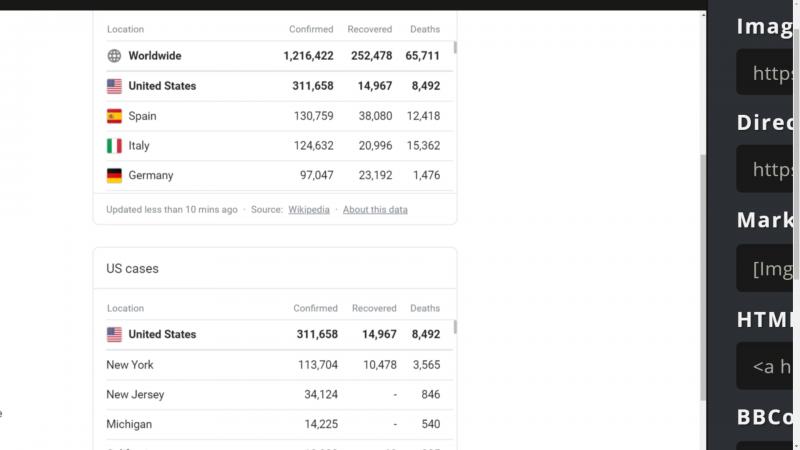Click the Image link URL field
Image resolution: width=800 pixels, height=450 pixels.
[764, 72]
